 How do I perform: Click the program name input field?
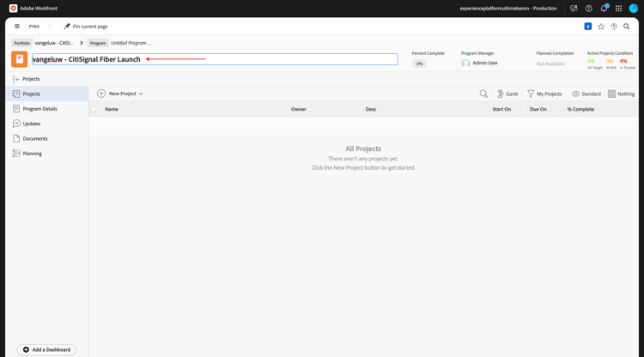(x=215, y=59)
